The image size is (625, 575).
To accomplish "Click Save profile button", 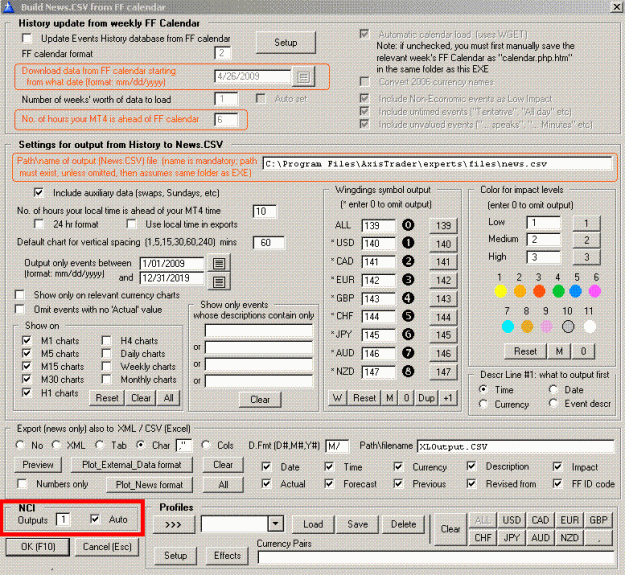I will click(x=358, y=524).
